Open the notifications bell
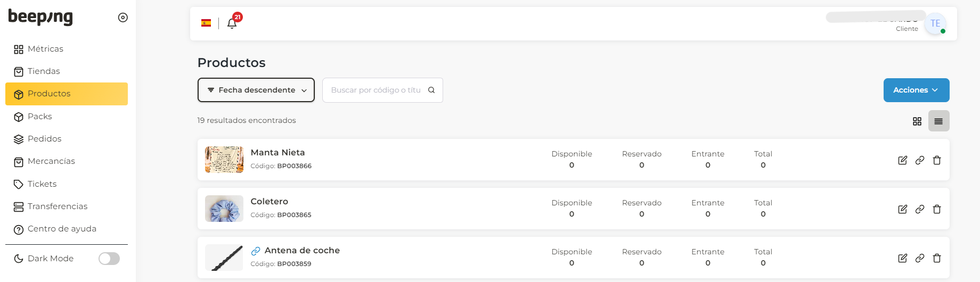980x282 pixels. click(232, 23)
